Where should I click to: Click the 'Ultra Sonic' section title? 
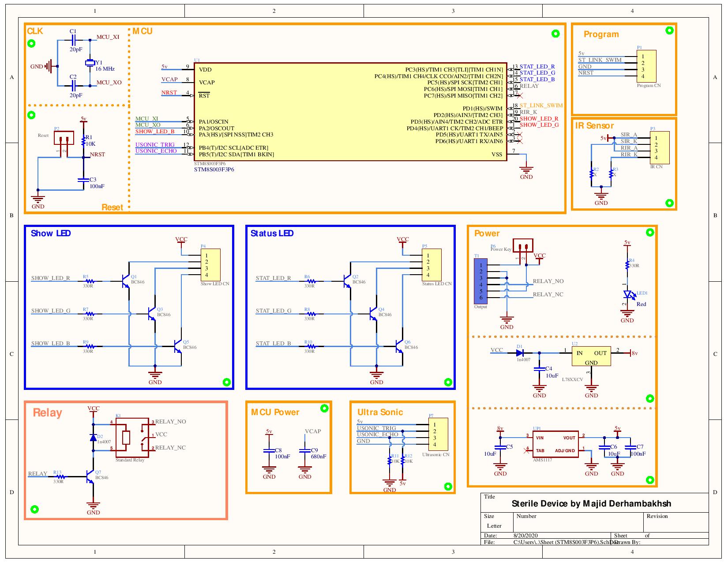380,412
